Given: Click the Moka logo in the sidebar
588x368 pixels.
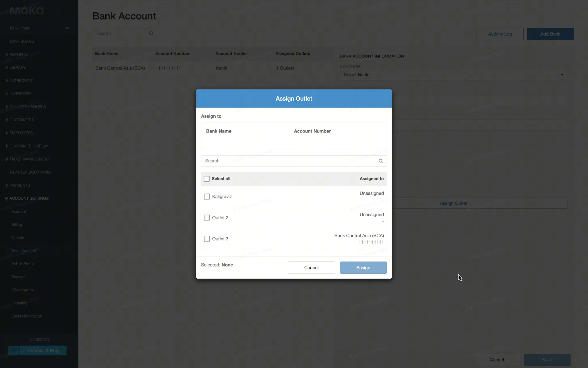Looking at the screenshot, I should pos(26,11).
